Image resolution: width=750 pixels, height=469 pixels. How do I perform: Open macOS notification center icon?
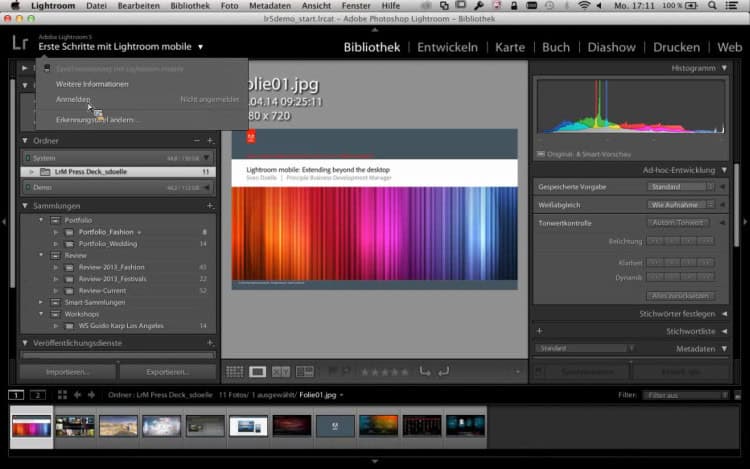click(x=732, y=6)
